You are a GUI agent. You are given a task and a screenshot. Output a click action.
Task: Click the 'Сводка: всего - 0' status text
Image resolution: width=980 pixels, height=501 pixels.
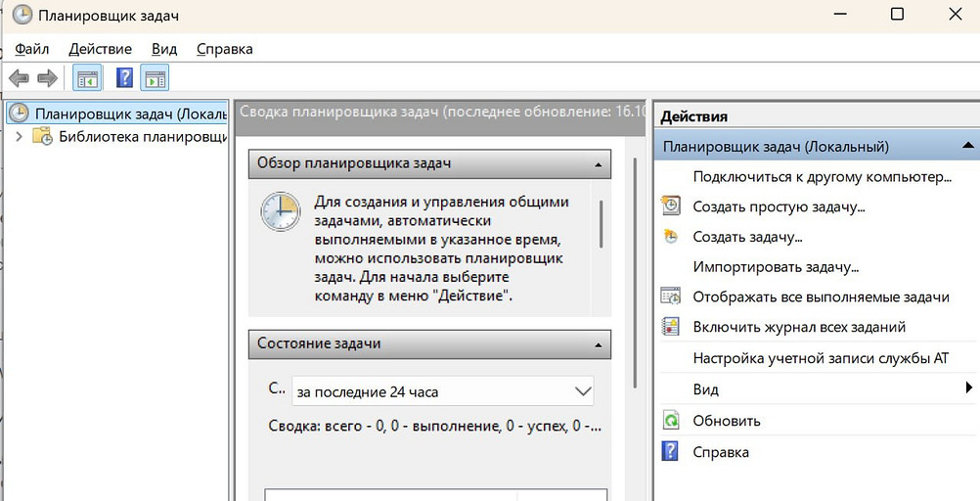[435, 426]
